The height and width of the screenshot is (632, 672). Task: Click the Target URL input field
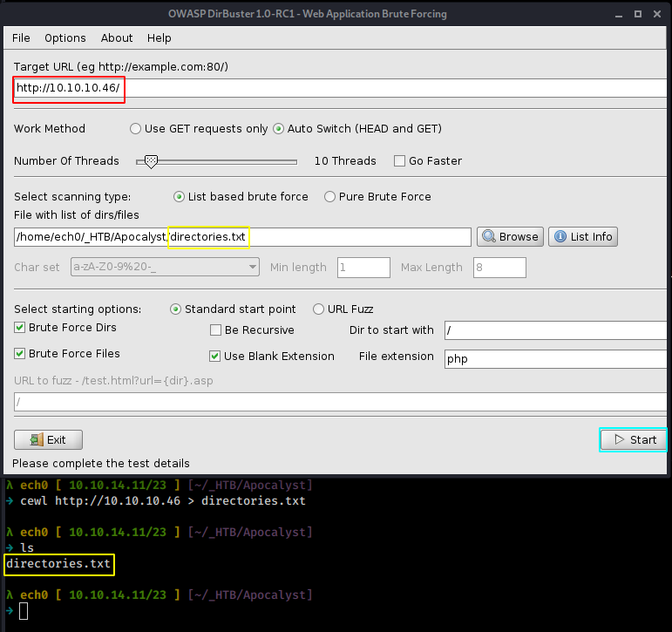(392, 89)
